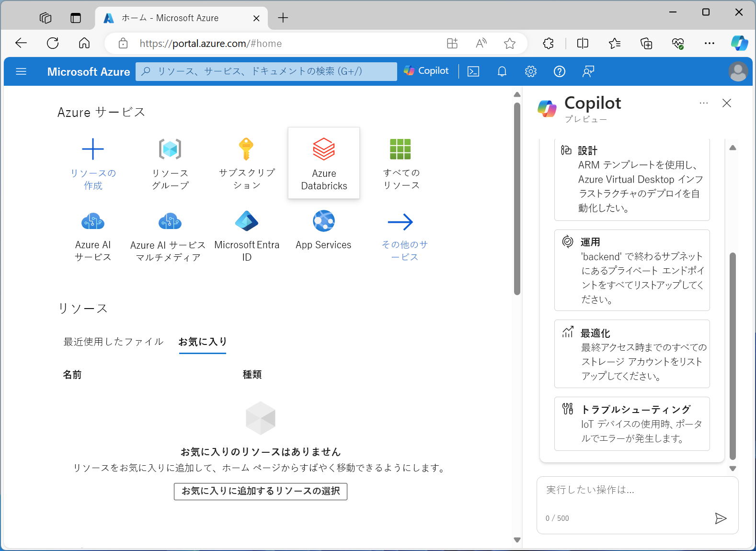The height and width of the screenshot is (551, 756).
Task: Click the address bar URL
Action: (211, 44)
